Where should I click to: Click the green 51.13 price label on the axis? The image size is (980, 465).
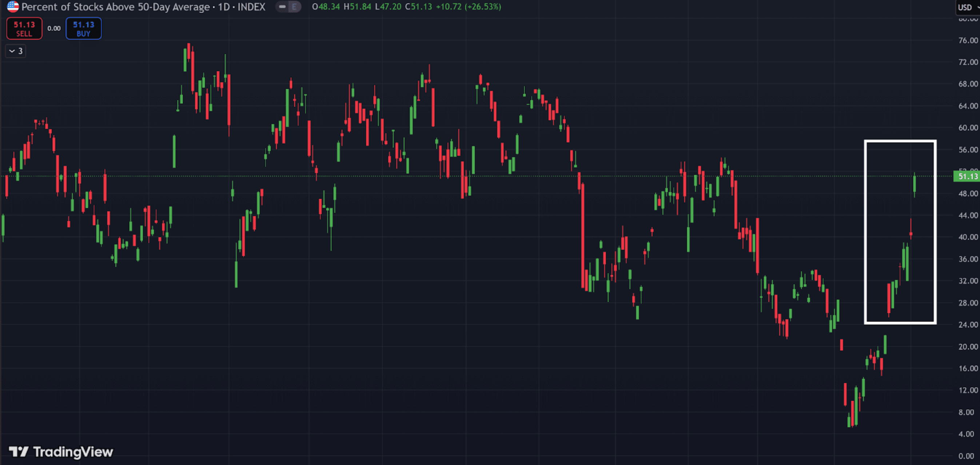pos(967,176)
